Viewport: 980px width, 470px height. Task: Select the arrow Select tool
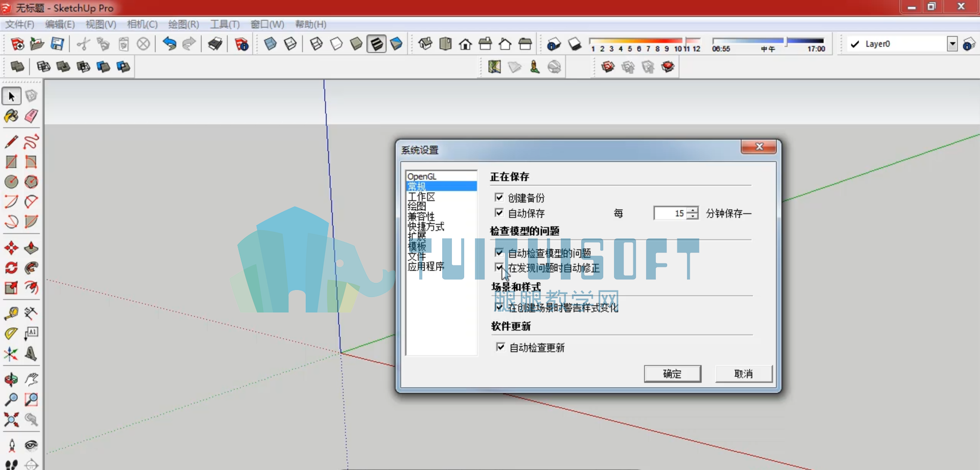11,96
